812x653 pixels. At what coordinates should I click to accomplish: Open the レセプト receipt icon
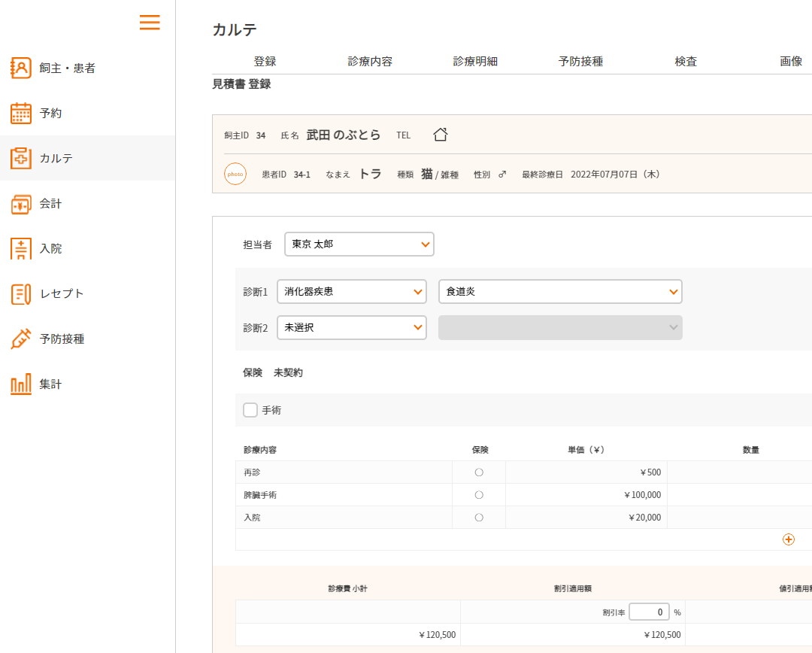(21, 294)
